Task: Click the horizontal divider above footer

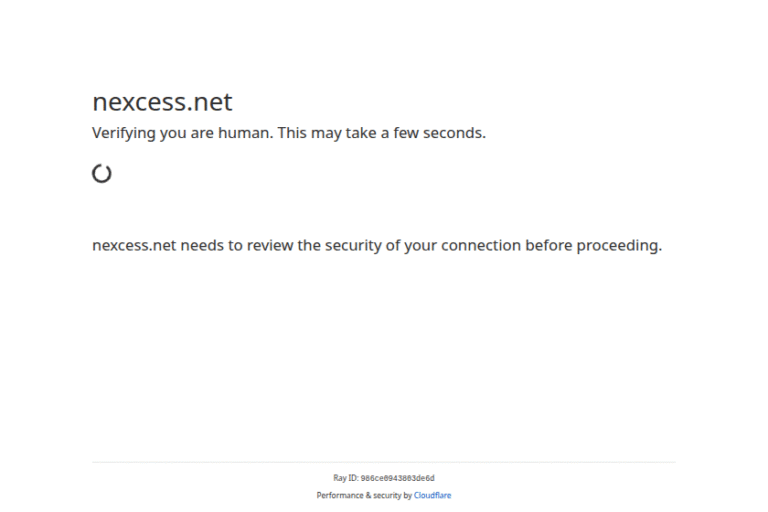Action: pyautogui.click(x=384, y=462)
